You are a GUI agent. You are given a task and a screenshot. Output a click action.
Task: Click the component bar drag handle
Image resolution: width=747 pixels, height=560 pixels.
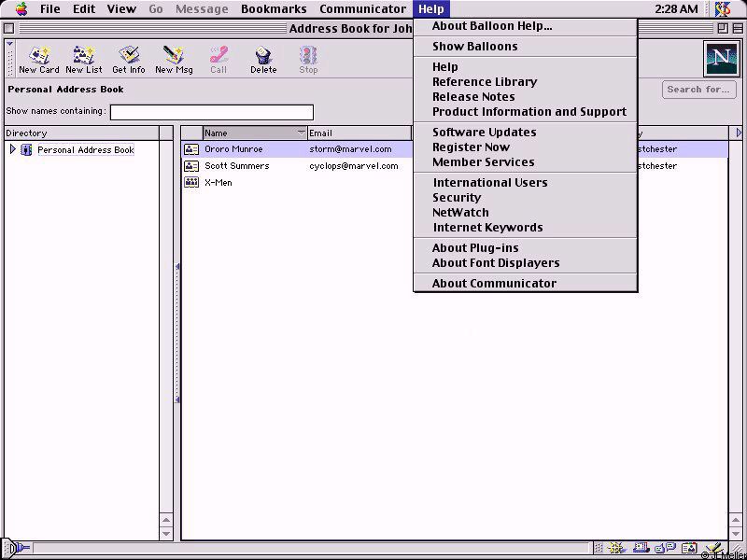599,548
